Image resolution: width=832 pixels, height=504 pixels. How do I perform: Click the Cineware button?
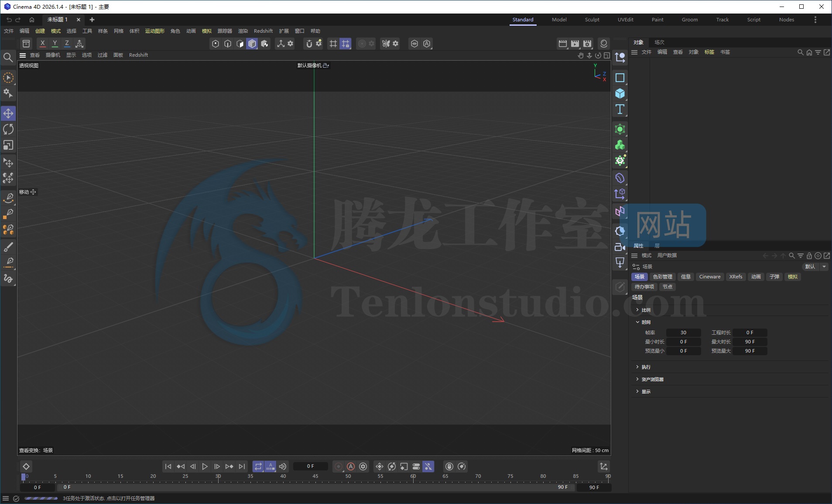709,277
